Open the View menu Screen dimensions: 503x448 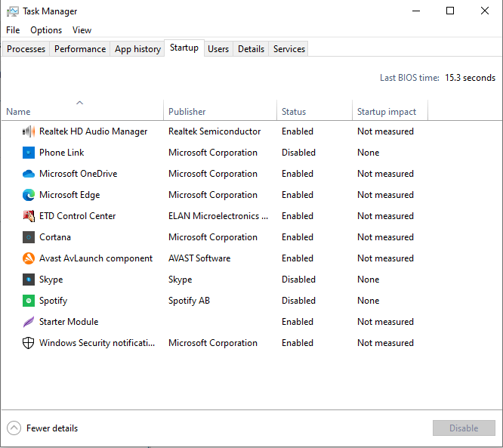[x=82, y=30]
